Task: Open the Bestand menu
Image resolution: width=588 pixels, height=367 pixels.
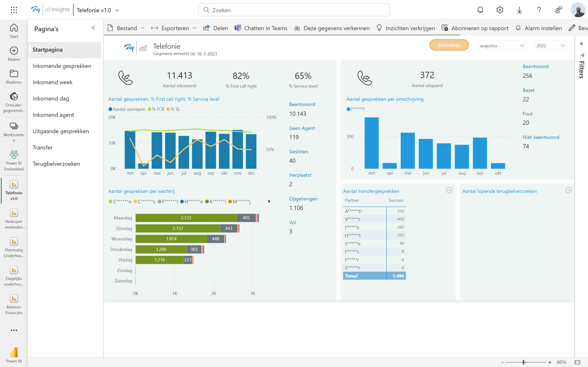Action: 126,28
